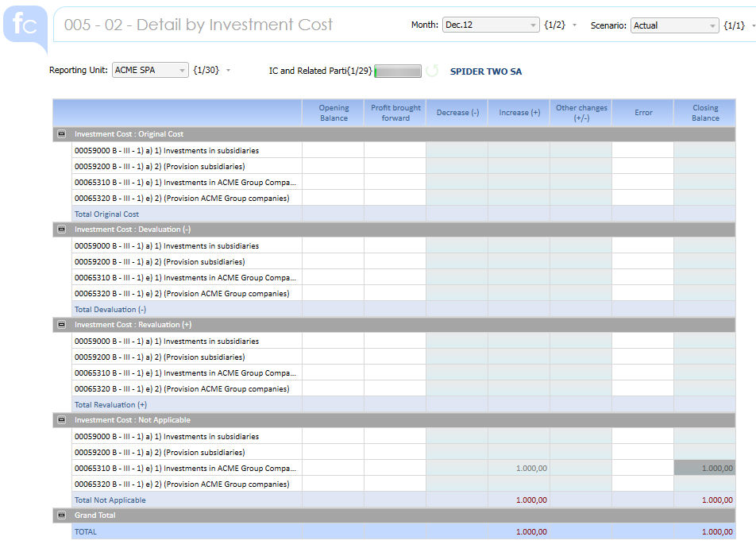756x552 pixels.
Task: Click the Profit brought forward column header
Action: 395,113
